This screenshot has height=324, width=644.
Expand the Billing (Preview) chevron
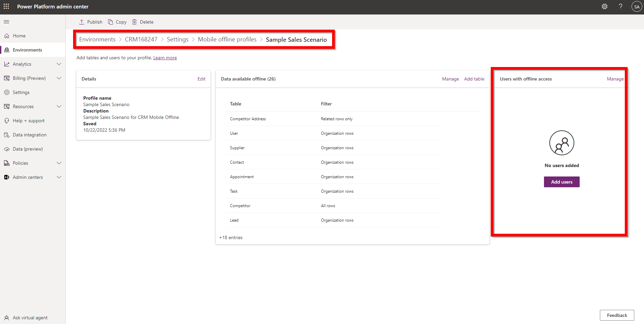[59, 78]
